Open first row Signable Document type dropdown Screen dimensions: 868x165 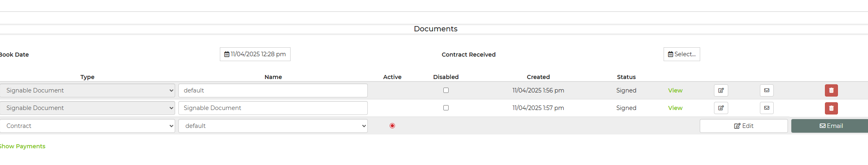tap(87, 90)
